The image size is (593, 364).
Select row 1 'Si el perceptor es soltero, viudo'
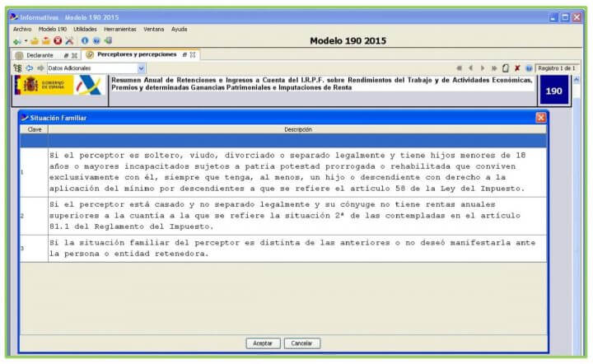tap(283, 172)
